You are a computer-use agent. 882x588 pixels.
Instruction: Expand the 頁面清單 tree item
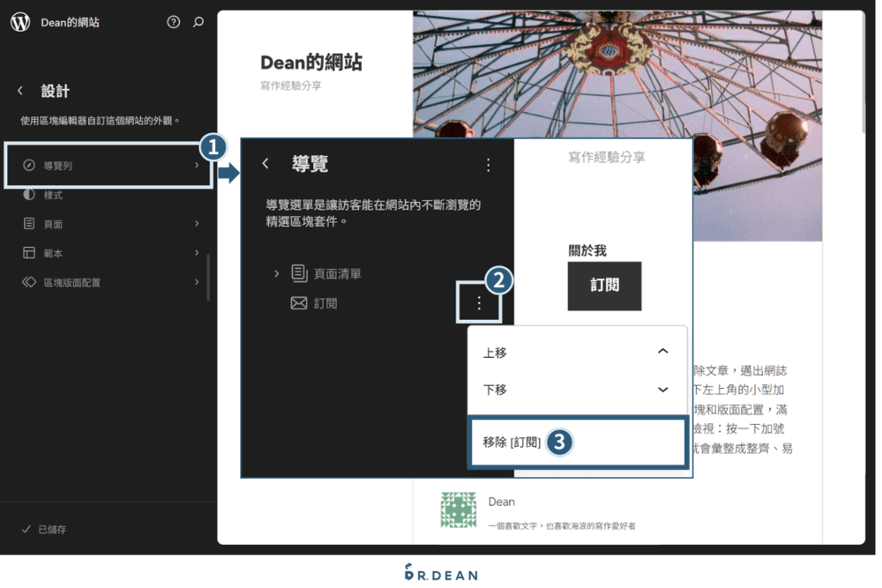point(278,273)
